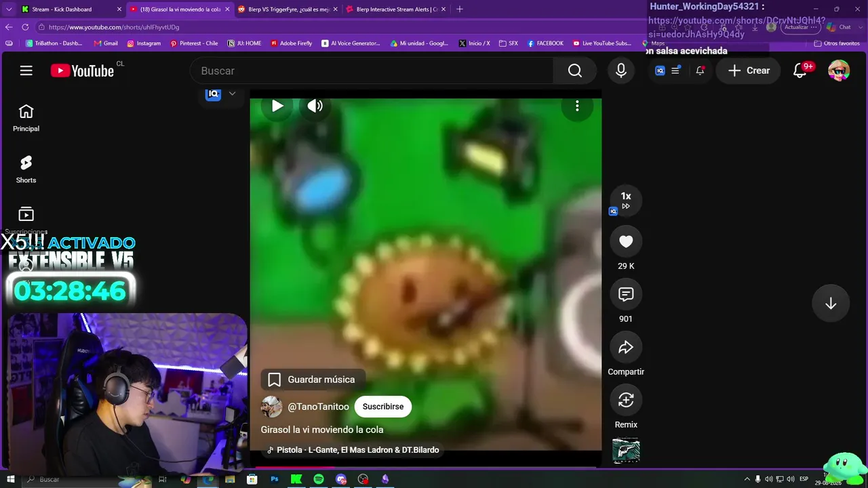868x488 pixels.
Task: Click the Crear create button
Action: coord(749,70)
